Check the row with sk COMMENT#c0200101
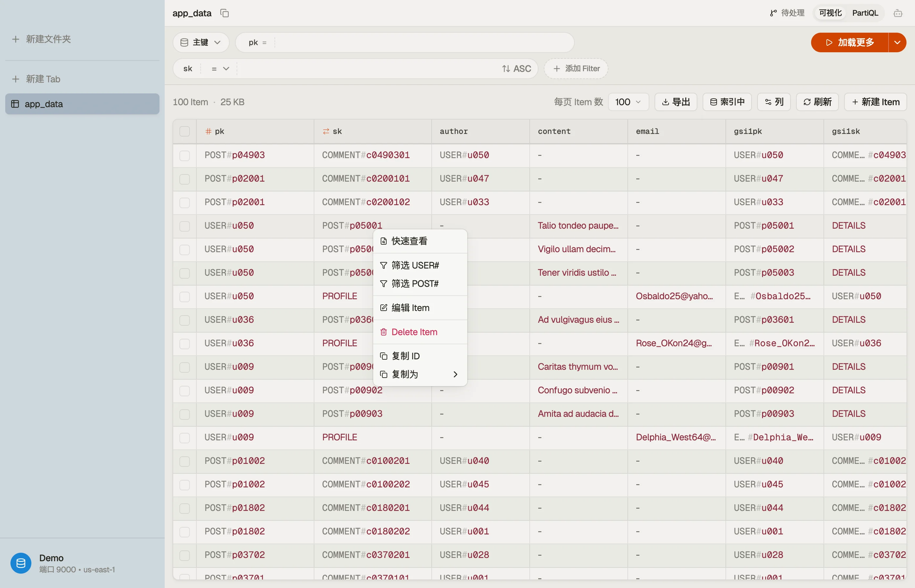Viewport: 915px width, 588px height. pos(184,179)
